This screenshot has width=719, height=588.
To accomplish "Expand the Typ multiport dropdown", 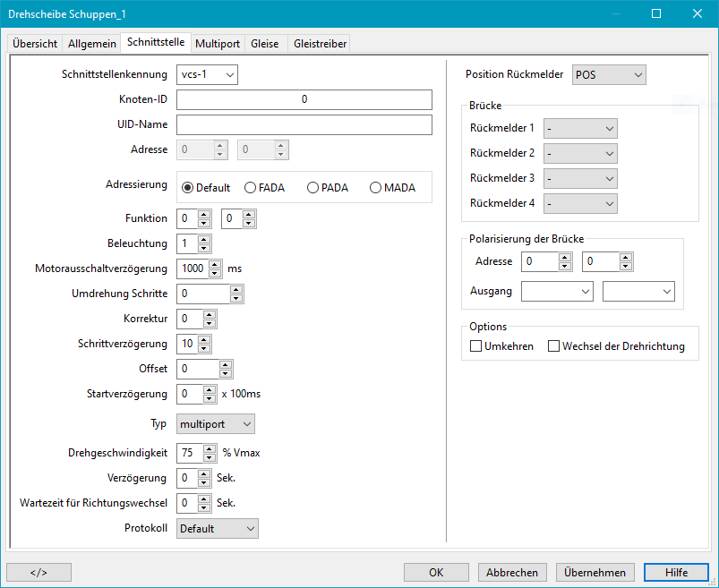I will coord(216,423).
